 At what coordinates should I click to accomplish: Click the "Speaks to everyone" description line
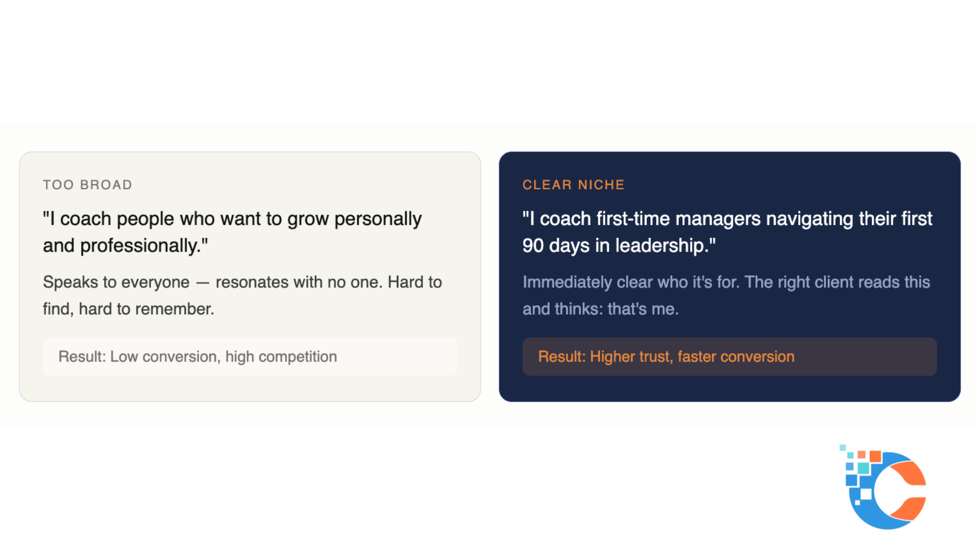tap(242, 282)
